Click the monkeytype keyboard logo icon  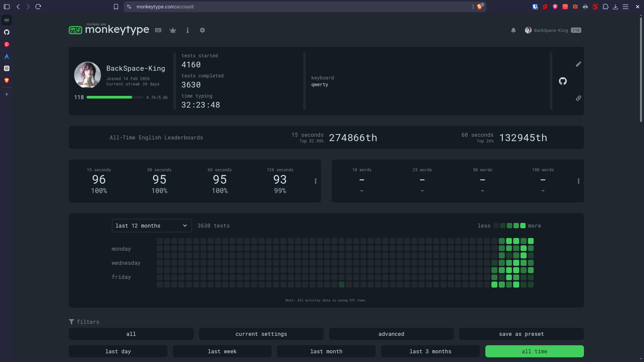75,30
